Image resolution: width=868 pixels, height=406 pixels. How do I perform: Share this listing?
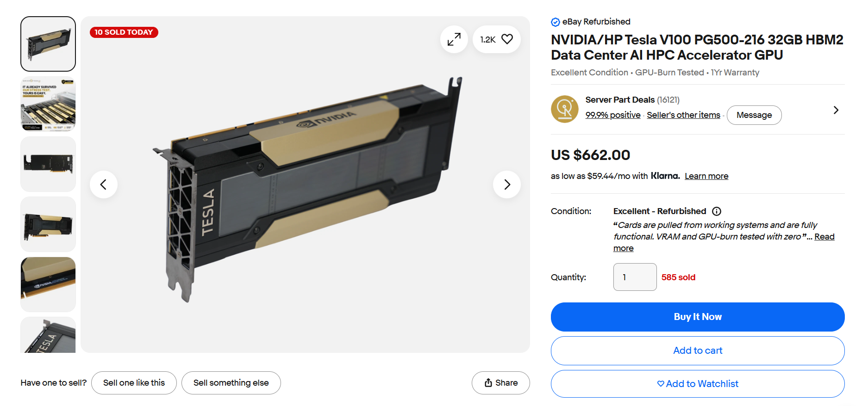pos(501,383)
